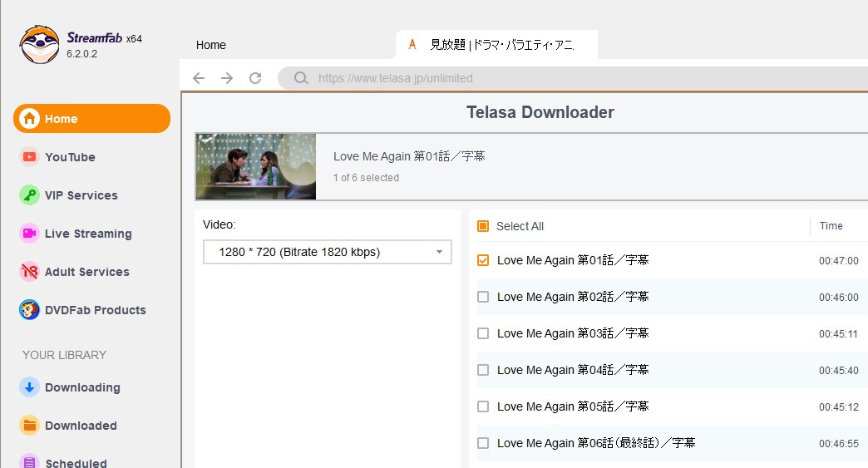Viewport: 868px width, 468px height.
Task: Click the Telasa Downloader title
Action: [540, 112]
